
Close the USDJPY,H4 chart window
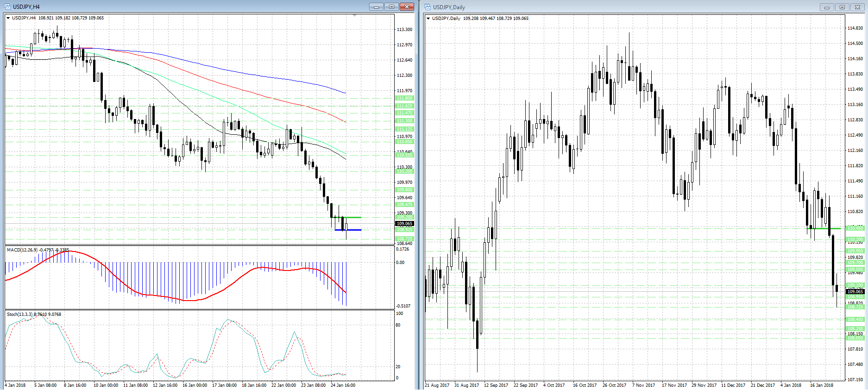pyautogui.click(x=407, y=6)
